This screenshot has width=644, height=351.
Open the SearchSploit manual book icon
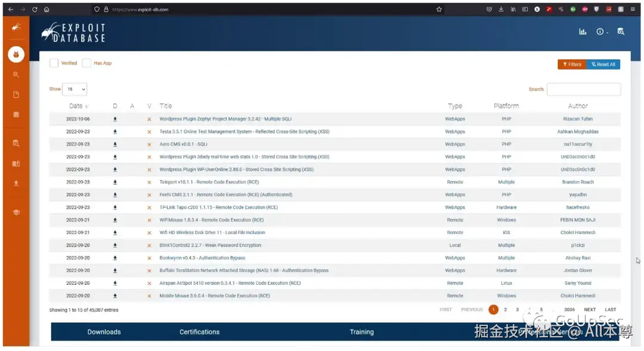(x=16, y=164)
